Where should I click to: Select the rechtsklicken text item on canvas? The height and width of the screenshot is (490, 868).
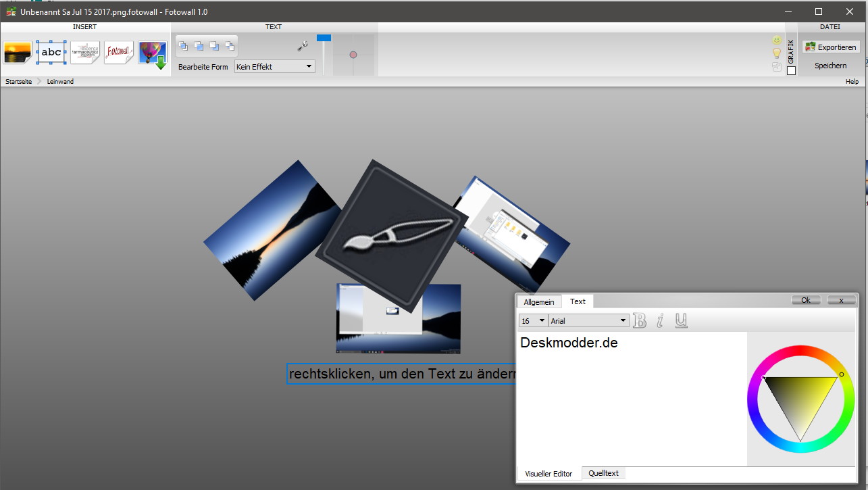point(402,374)
